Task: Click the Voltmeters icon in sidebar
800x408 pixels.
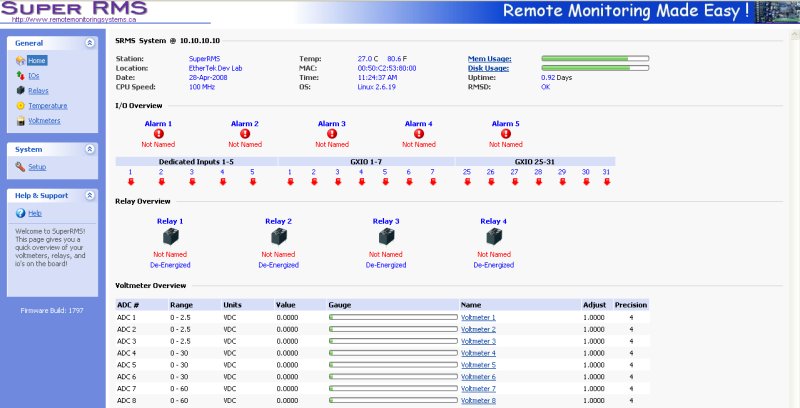Action: [20, 121]
